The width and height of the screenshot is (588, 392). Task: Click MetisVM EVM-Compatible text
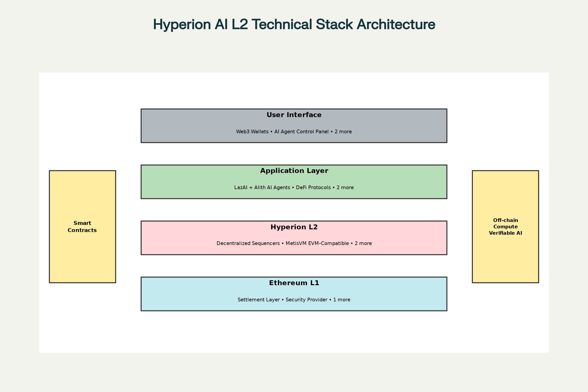[317, 244]
